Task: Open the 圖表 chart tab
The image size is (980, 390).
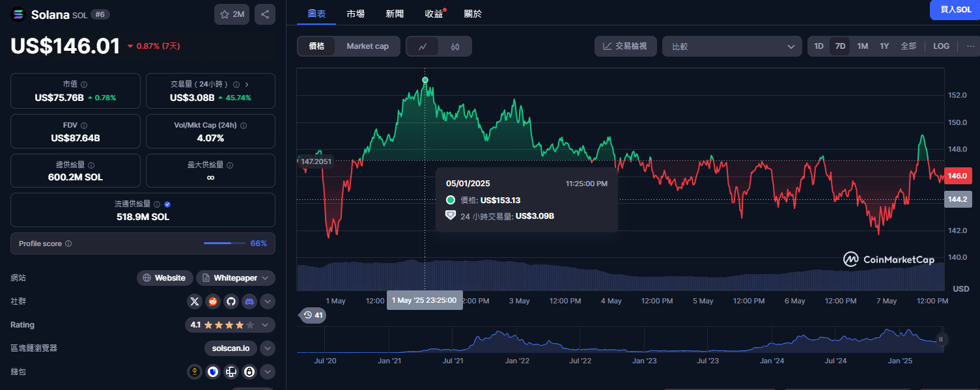Action: 316,14
